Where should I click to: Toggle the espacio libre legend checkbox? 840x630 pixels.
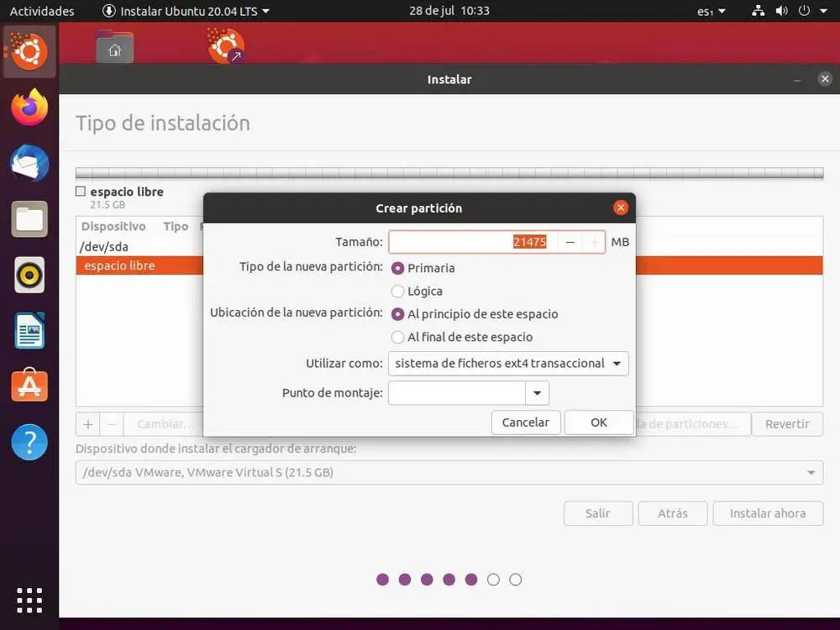(81, 192)
